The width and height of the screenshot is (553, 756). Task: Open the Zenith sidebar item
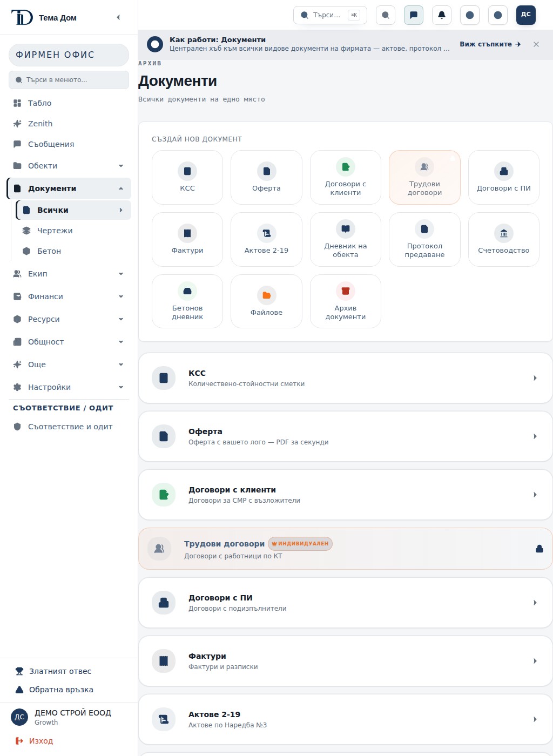[x=69, y=124]
